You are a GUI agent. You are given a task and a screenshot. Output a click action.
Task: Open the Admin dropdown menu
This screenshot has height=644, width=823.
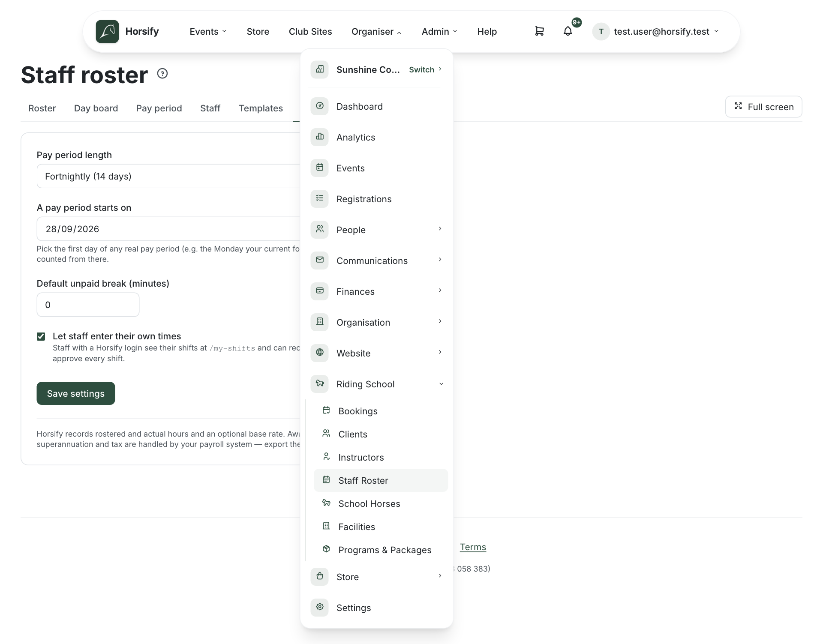click(x=439, y=31)
